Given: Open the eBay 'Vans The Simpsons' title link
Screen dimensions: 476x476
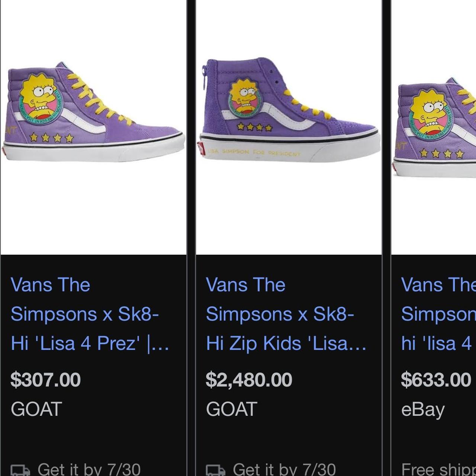Looking at the screenshot, I should pyautogui.click(x=437, y=314).
